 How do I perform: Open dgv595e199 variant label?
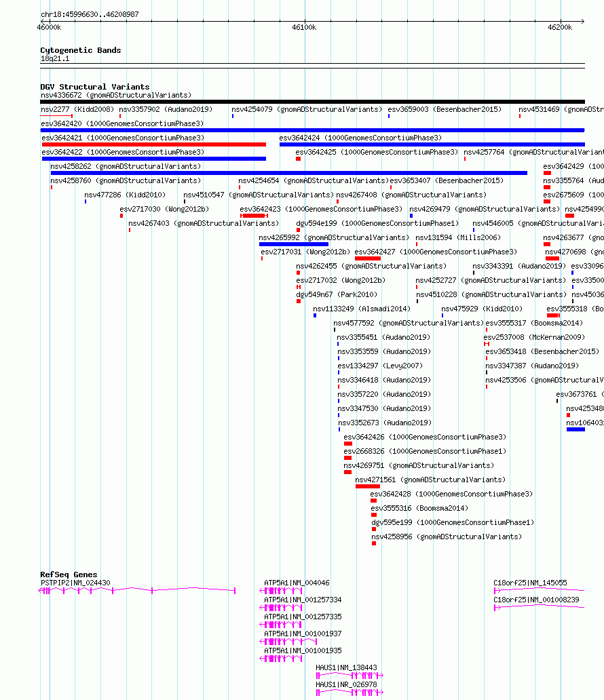[453, 522]
